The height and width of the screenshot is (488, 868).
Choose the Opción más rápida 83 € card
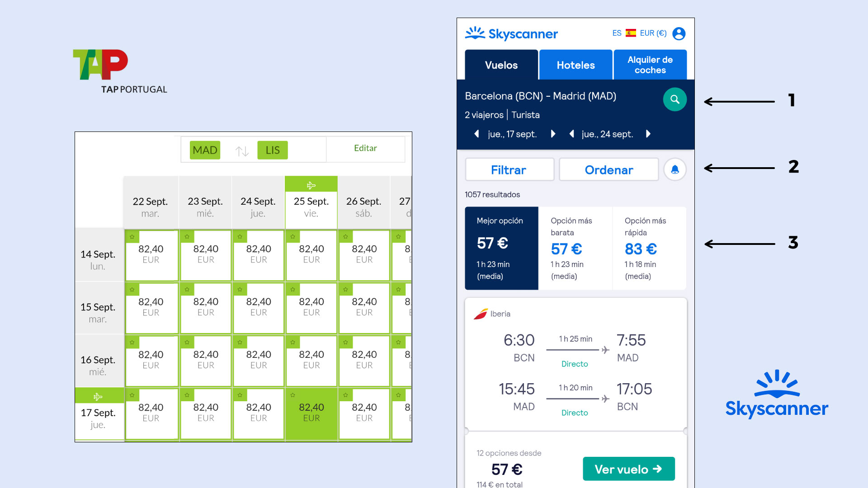650,248
